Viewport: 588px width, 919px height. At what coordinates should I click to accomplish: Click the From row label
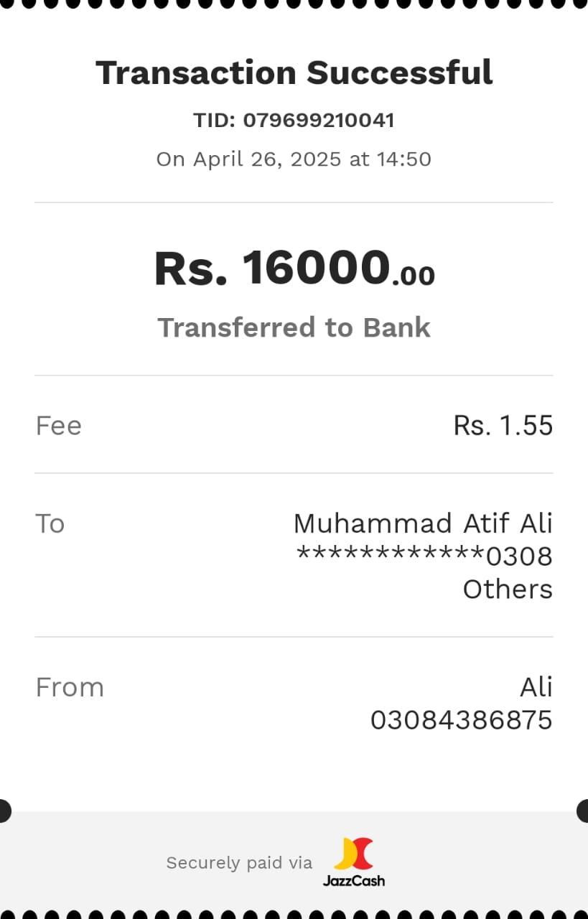pos(70,687)
